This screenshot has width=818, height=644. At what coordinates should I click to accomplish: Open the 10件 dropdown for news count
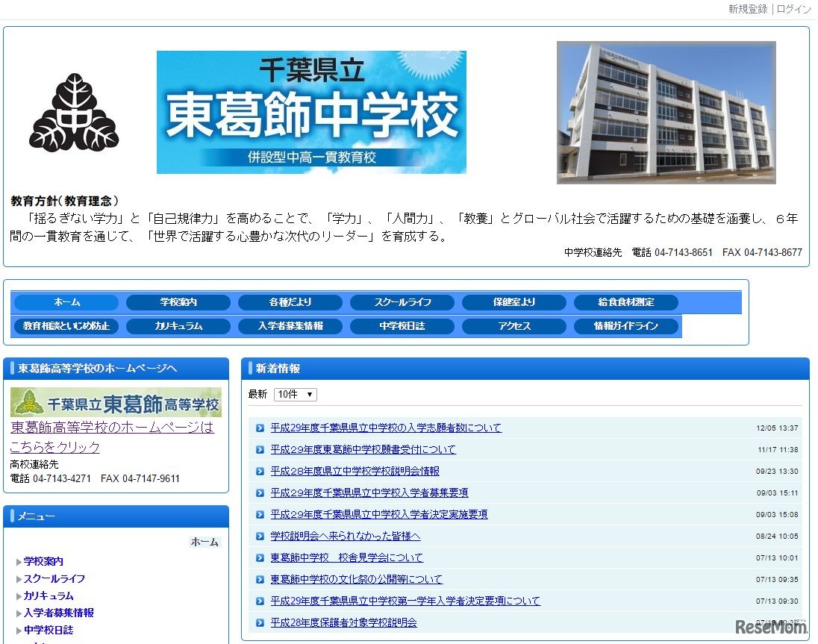[294, 394]
